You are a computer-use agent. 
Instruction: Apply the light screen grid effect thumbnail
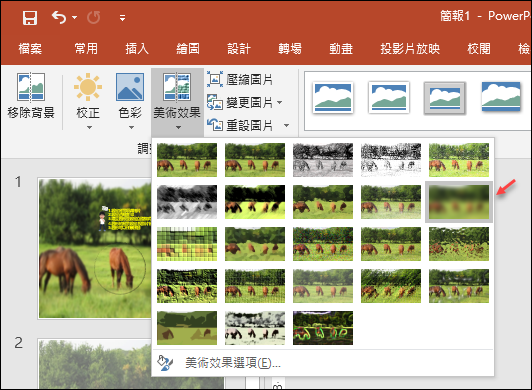pyautogui.click(x=187, y=244)
